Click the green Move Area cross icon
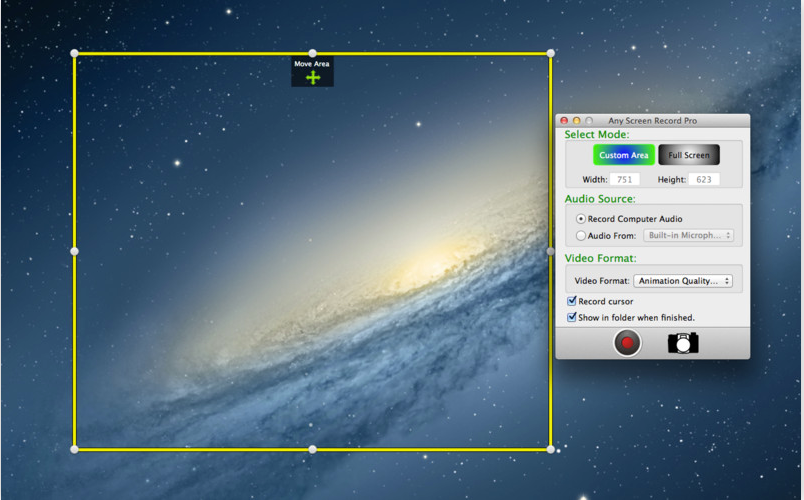The image size is (804, 500). coord(313,77)
